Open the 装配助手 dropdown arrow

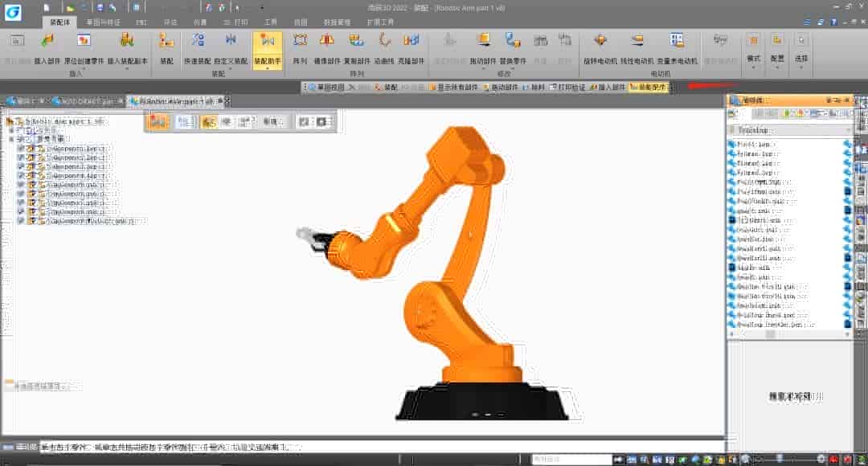[x=268, y=68]
